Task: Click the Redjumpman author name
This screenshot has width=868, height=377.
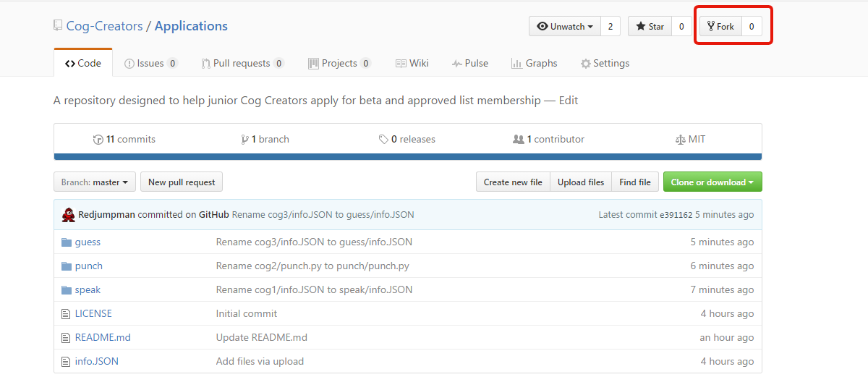Action: point(107,215)
